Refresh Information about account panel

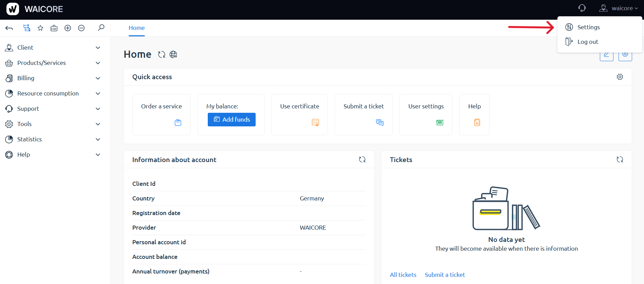(362, 159)
